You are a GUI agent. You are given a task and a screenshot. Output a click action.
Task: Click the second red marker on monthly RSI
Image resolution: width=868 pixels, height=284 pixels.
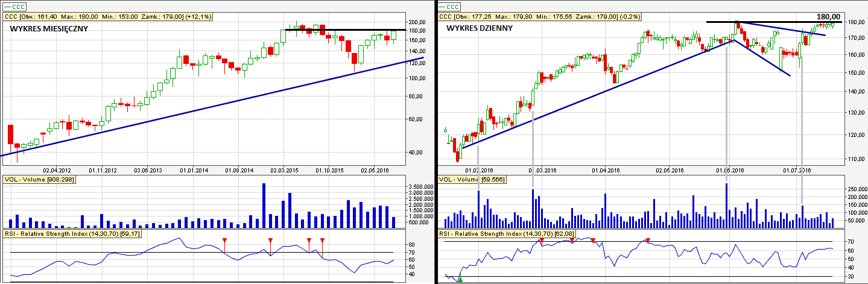coord(270,241)
